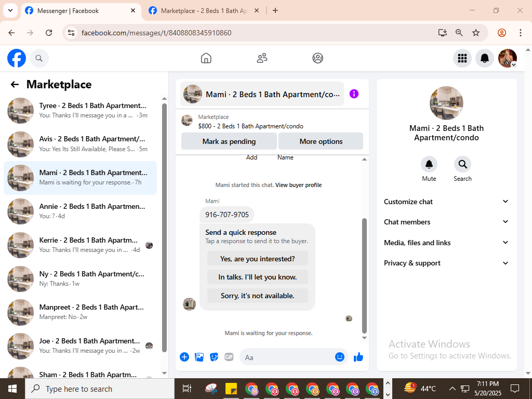Expand Media, files and links section
The width and height of the screenshot is (532, 399).
coord(446,243)
